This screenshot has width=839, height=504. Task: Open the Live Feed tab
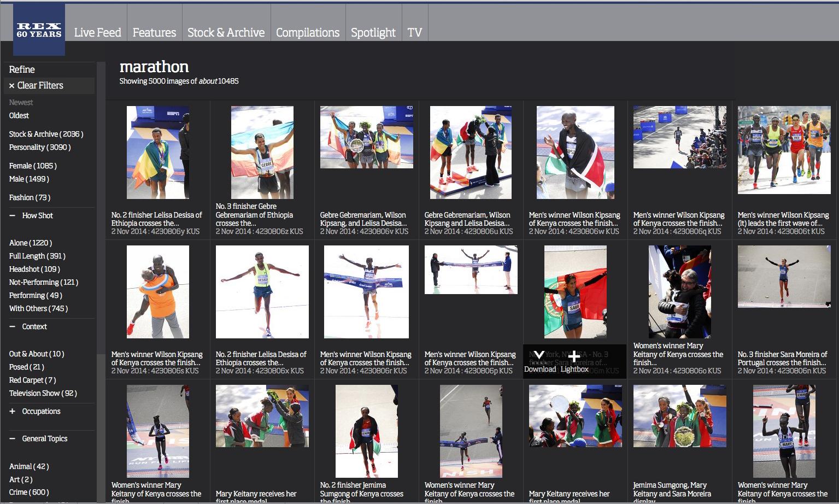[x=97, y=33]
